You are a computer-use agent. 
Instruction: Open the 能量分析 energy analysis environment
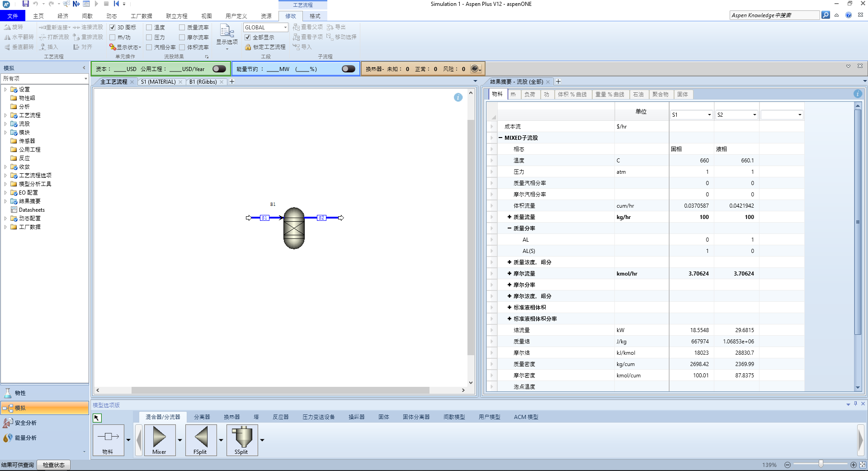(x=45, y=438)
